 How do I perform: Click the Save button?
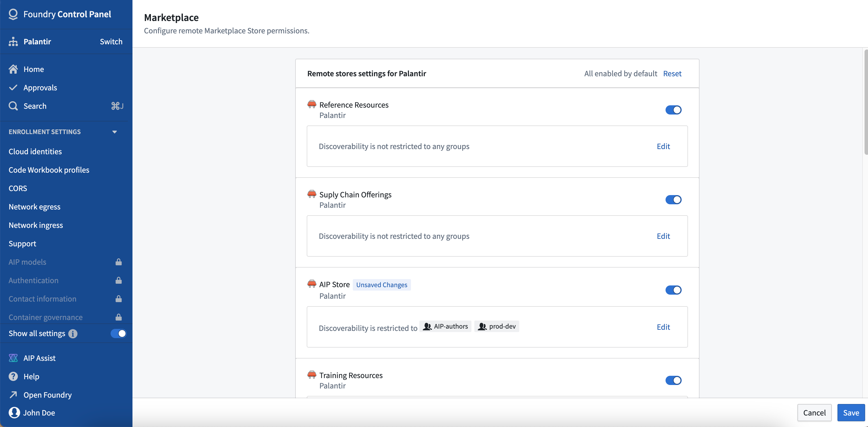pos(851,413)
